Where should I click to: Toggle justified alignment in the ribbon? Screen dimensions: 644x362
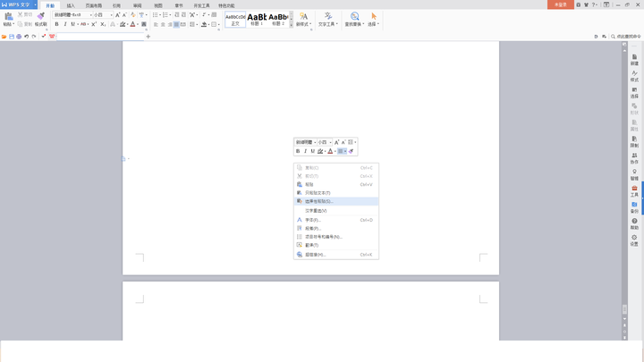pyautogui.click(x=176, y=25)
